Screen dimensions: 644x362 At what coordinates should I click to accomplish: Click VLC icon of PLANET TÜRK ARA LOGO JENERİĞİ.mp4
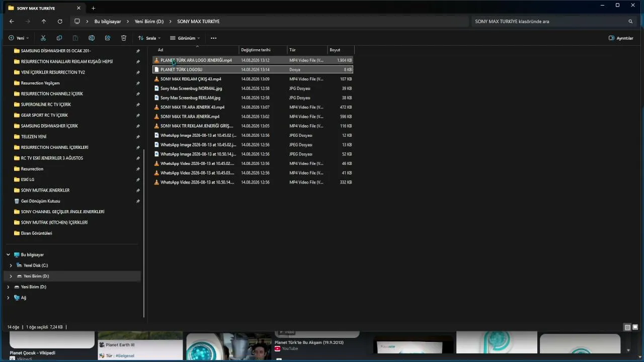[156, 60]
